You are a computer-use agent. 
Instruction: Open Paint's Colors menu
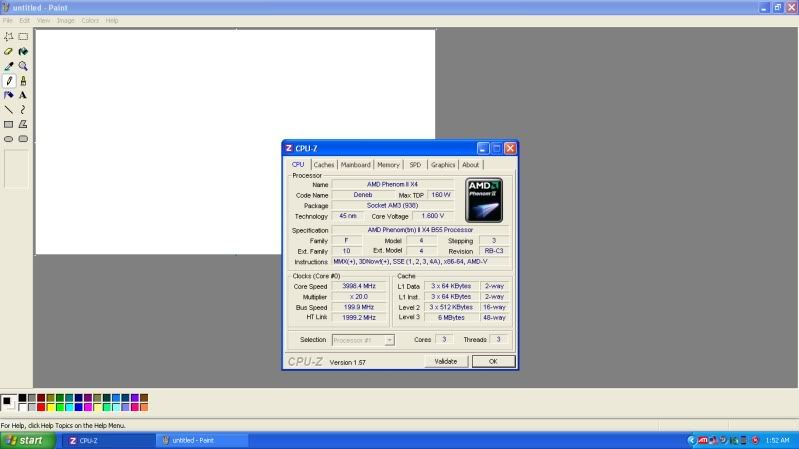click(x=90, y=21)
